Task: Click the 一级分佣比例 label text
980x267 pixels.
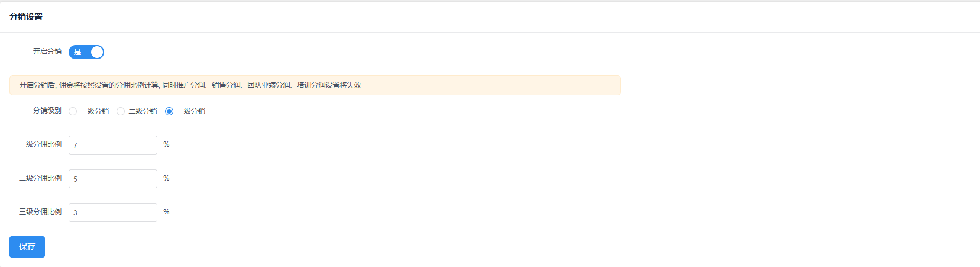Action: click(x=40, y=144)
